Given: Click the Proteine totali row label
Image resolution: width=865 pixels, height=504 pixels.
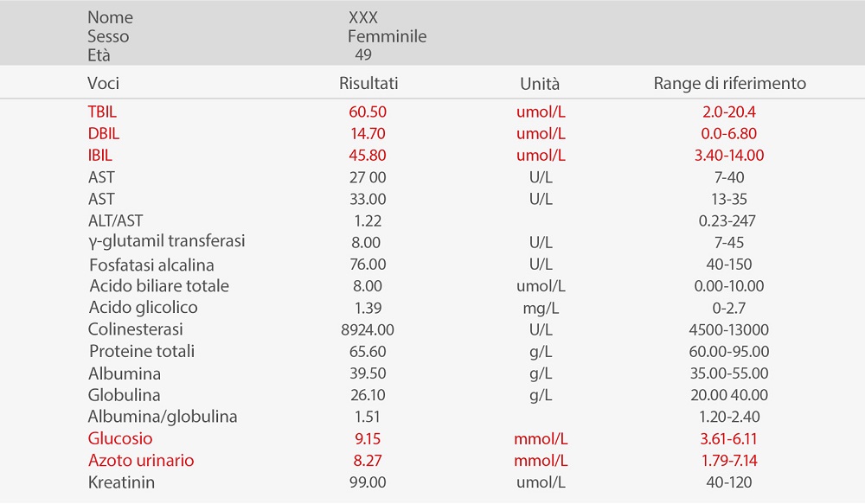Looking at the screenshot, I should 142,351.
